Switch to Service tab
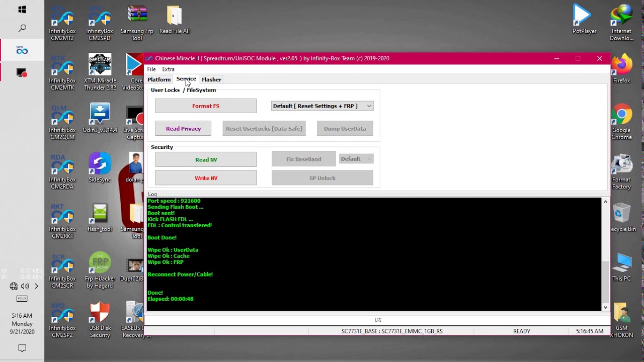644x362 pixels. click(x=186, y=79)
